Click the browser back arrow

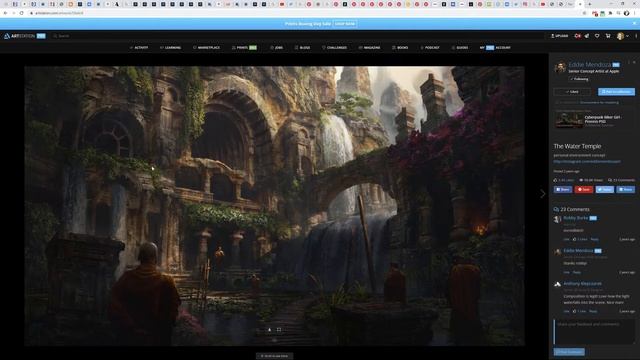[5, 13]
